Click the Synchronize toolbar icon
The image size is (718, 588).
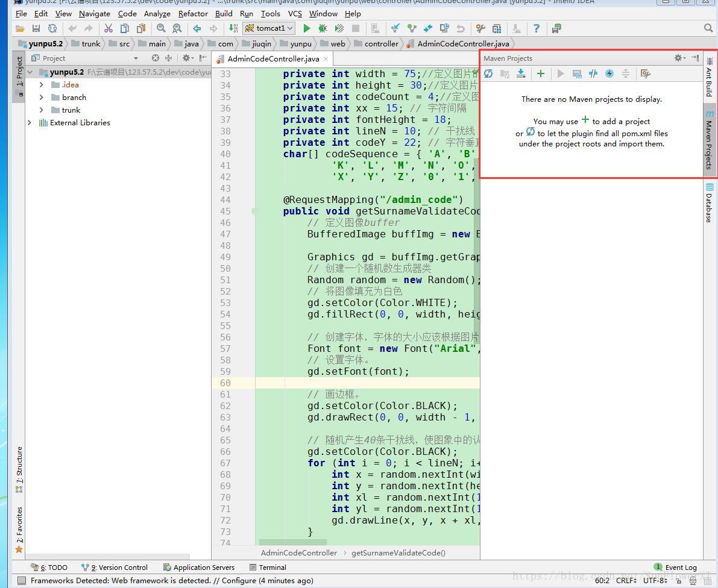click(x=52, y=28)
